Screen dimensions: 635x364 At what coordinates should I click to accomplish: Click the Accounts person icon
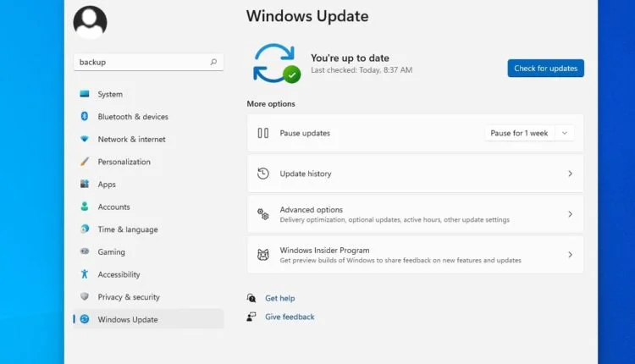pyautogui.click(x=84, y=207)
